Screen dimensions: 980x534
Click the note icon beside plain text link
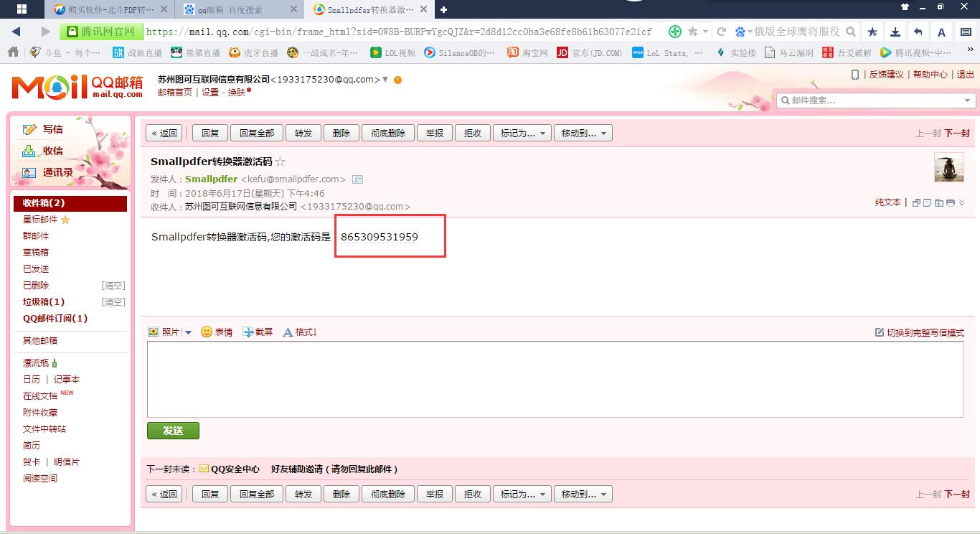[928, 203]
